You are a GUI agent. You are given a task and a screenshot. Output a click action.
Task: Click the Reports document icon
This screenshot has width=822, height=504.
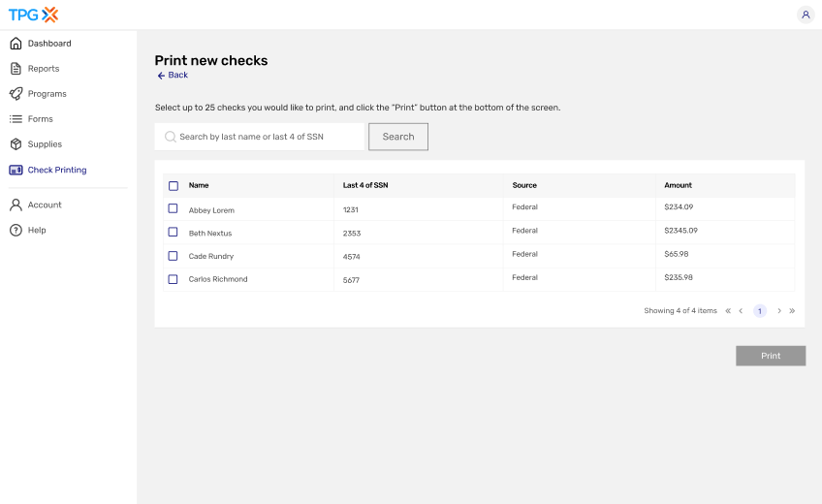(x=16, y=69)
